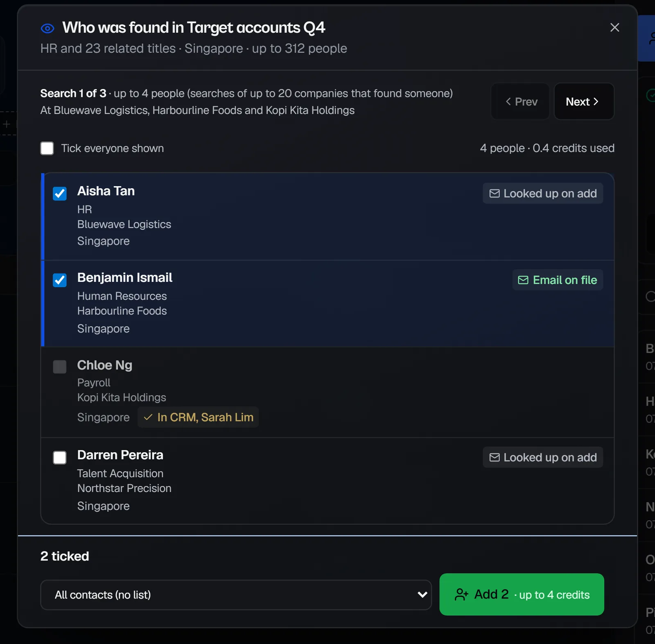Select the name "Darren Pereira"
This screenshot has height=644, width=655.
(120, 455)
